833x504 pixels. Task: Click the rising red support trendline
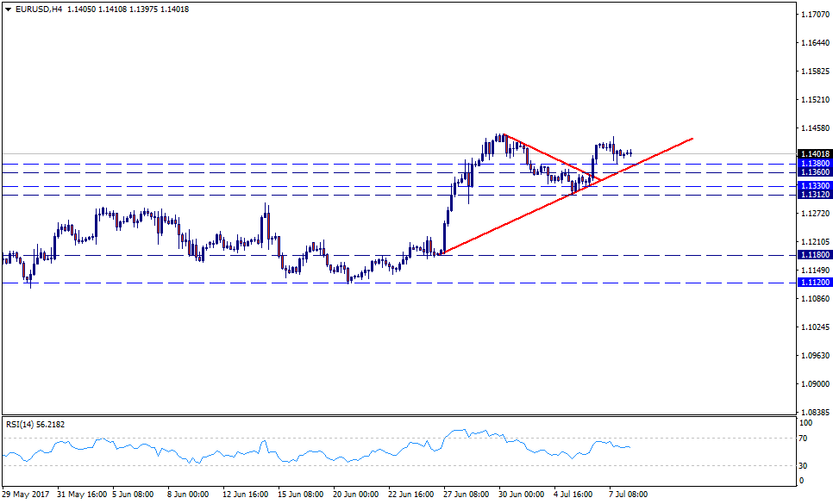[x=517, y=220]
